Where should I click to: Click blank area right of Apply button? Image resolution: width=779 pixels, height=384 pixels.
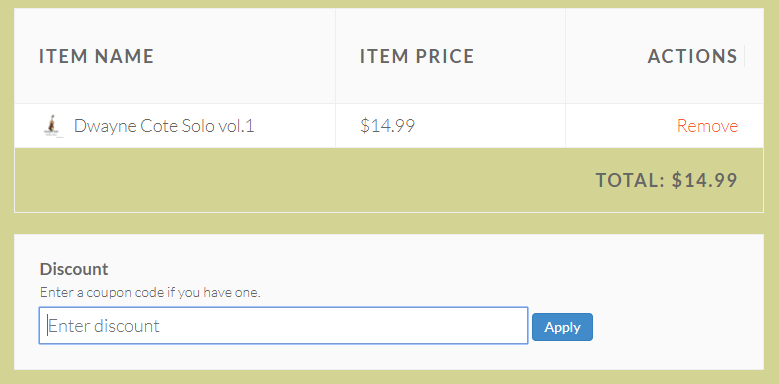click(676, 327)
